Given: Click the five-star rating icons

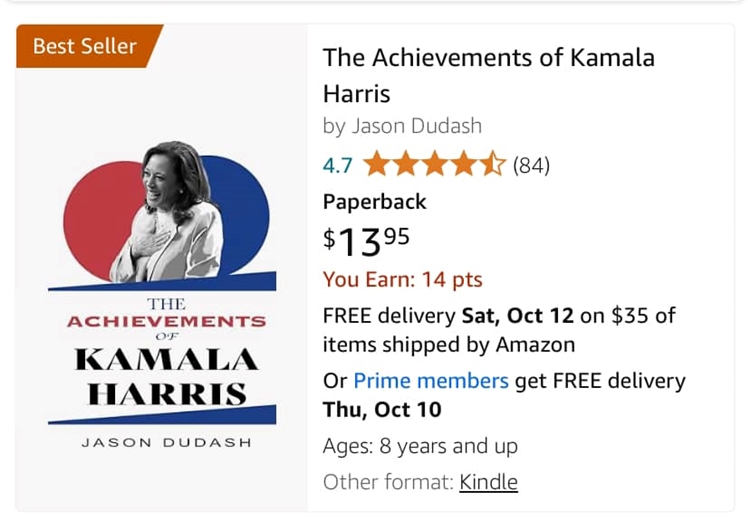Looking at the screenshot, I should pyautogui.click(x=434, y=164).
